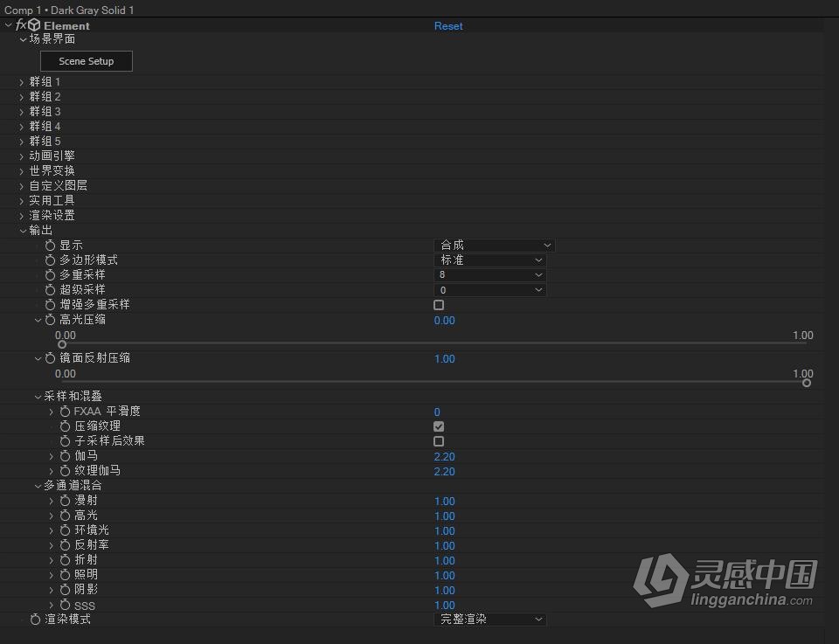This screenshot has width=839, height=644.
Task: Expand the 群组 5 section
Action: [21, 142]
